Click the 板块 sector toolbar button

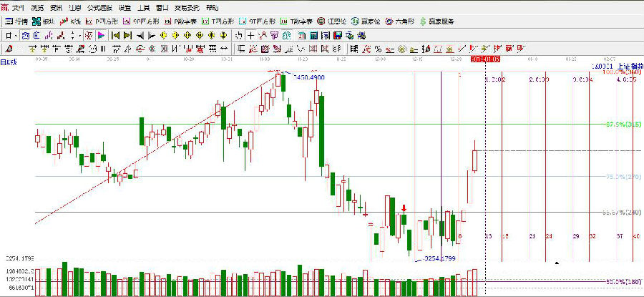pos(47,21)
